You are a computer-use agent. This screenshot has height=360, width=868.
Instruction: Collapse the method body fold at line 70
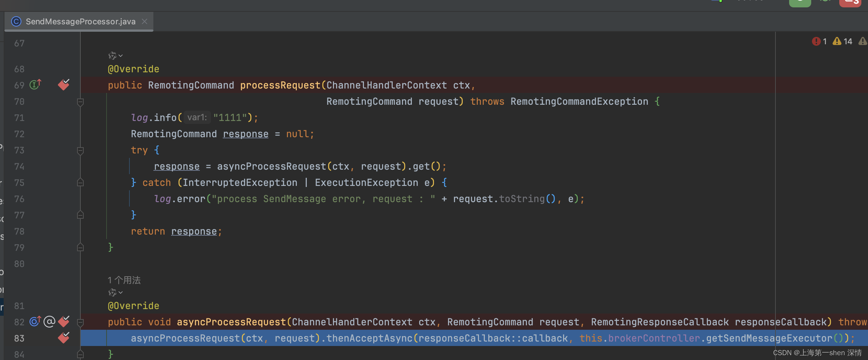[x=80, y=102]
